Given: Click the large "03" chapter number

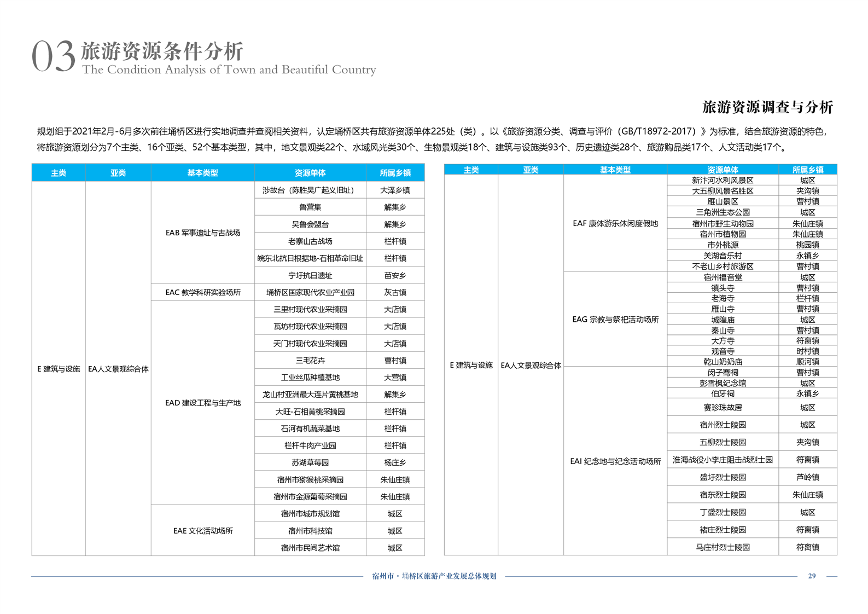Looking at the screenshot, I should click(53, 56).
